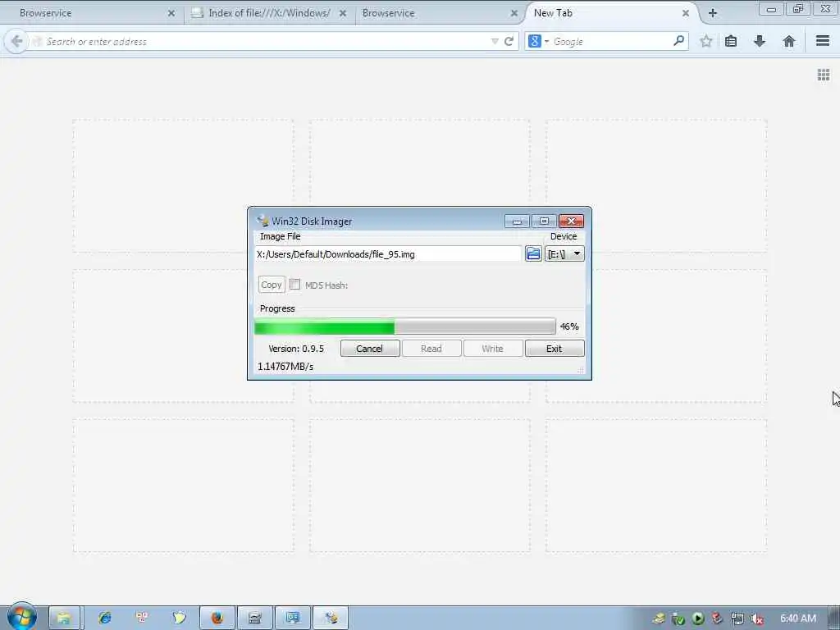Click the taskbar icon left of Disk Imager
This screenshot has height=630, width=840.
coord(293,618)
